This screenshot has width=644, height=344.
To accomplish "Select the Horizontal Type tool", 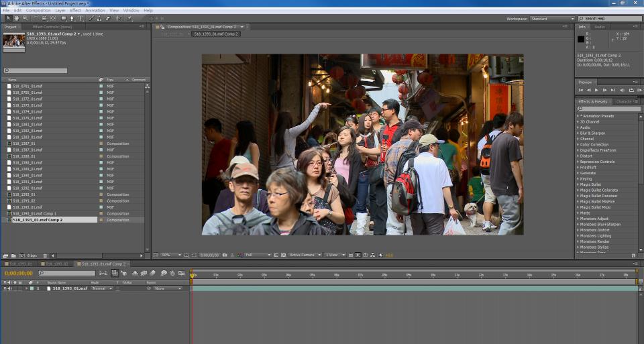I will click(x=82, y=18).
